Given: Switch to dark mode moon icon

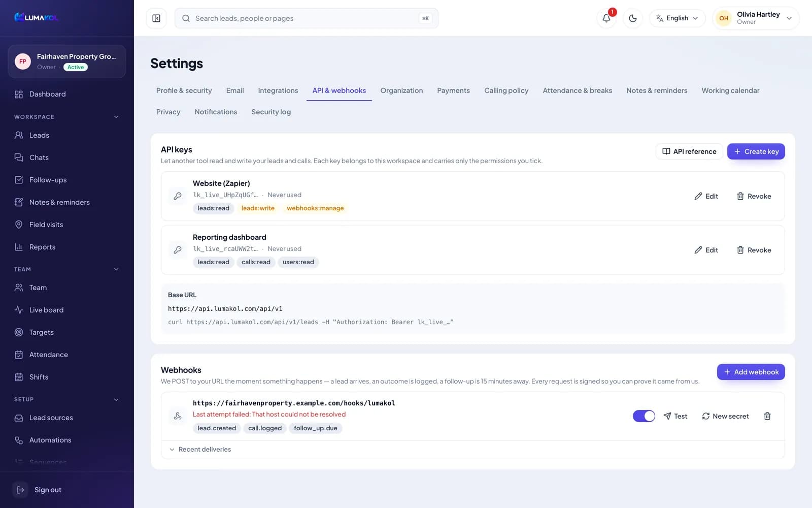Looking at the screenshot, I should 633,18.
